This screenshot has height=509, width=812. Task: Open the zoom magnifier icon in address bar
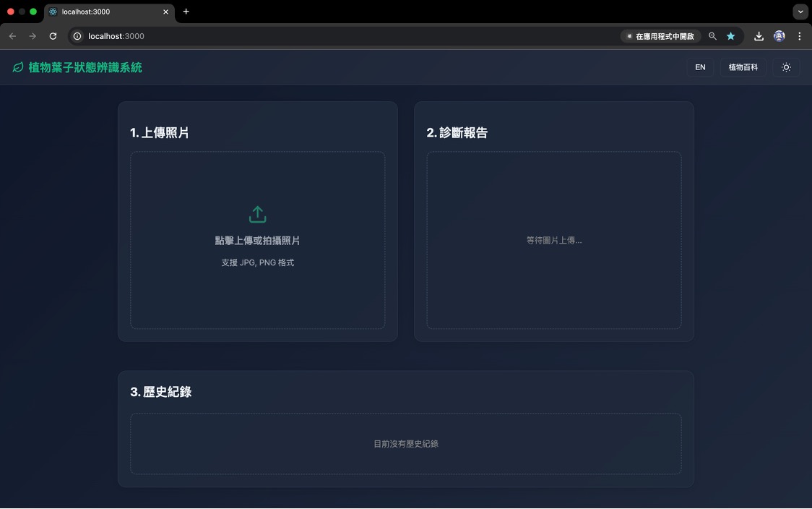(x=712, y=36)
